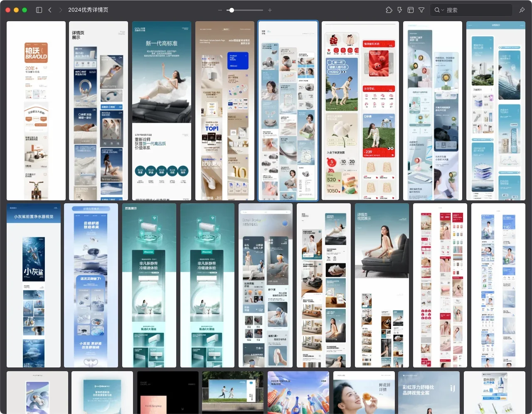Viewport: 532px width, 414px height.
Task: Select the colorful bottles thumbnail
Action: (298, 392)
